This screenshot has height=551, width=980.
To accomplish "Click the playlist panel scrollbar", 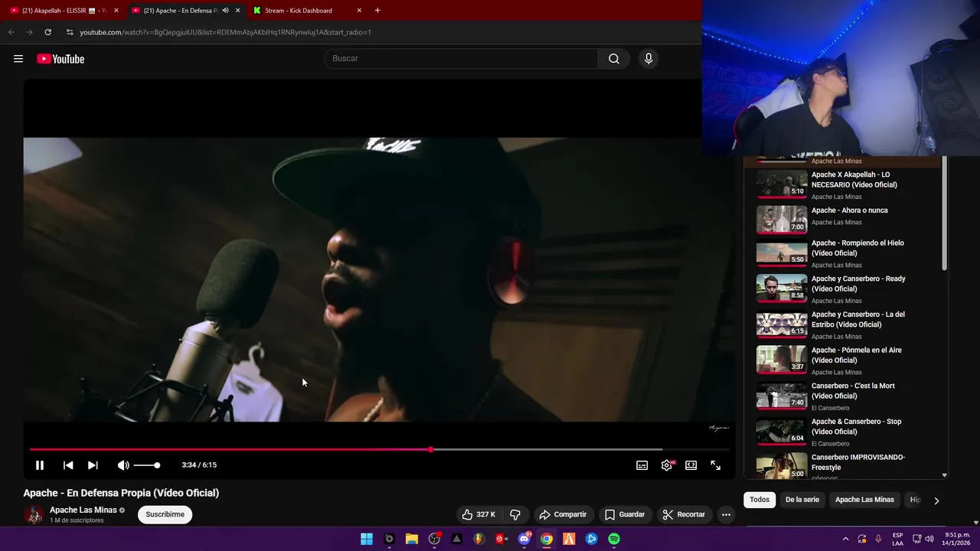I will point(944,214).
